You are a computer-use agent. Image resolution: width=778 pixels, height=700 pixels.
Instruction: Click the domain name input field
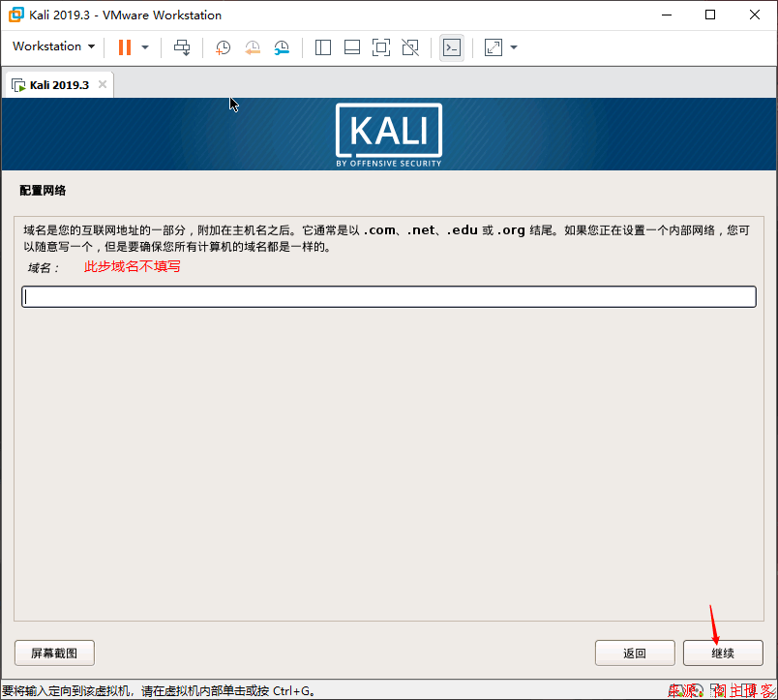point(389,297)
